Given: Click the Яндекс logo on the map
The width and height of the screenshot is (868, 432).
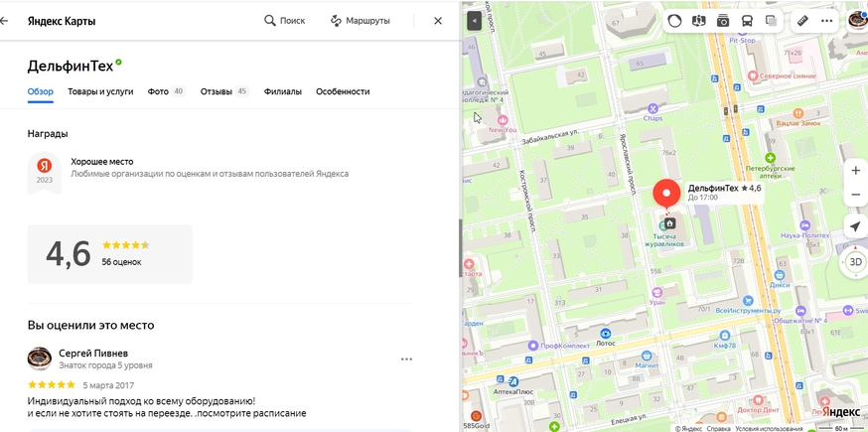Looking at the screenshot, I should (841, 412).
